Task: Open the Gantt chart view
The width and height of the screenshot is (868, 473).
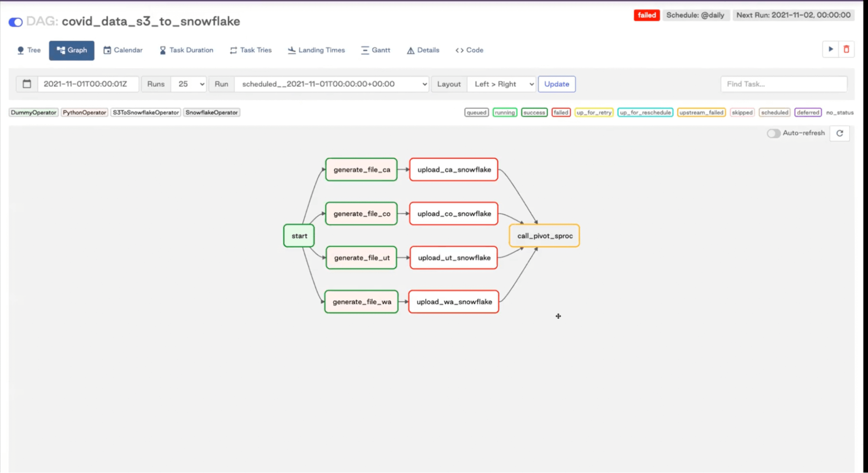Action: [x=376, y=50]
